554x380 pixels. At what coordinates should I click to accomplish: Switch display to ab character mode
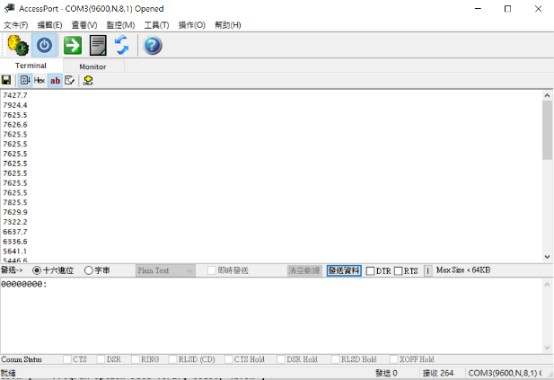coord(55,81)
